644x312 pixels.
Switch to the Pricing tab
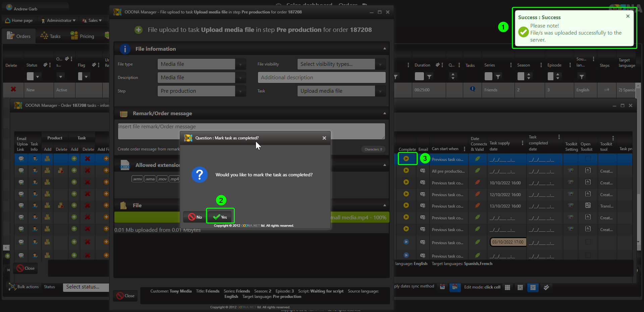coord(83,36)
